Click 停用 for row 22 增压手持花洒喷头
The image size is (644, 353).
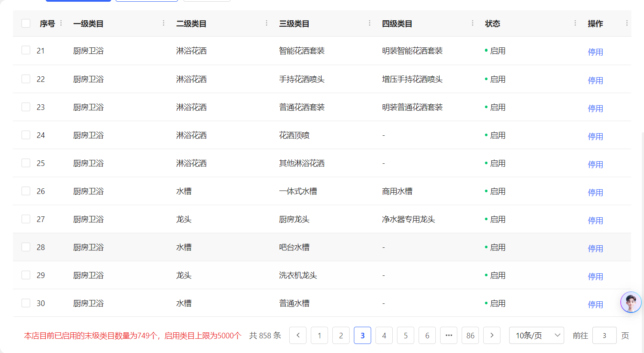(595, 80)
